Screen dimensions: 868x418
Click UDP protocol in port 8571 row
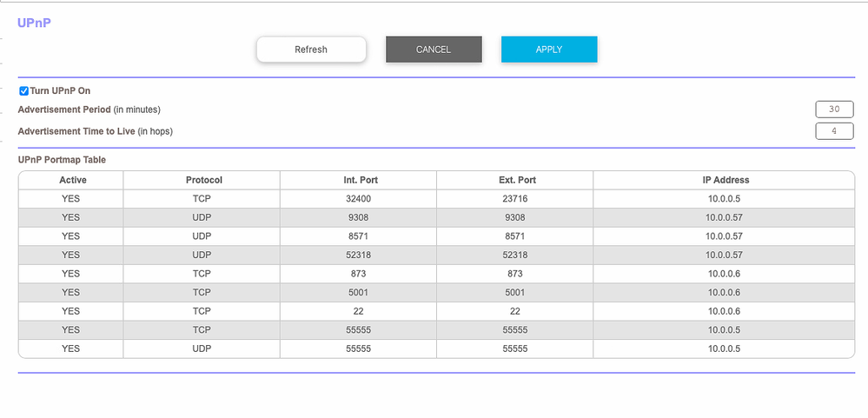202,236
